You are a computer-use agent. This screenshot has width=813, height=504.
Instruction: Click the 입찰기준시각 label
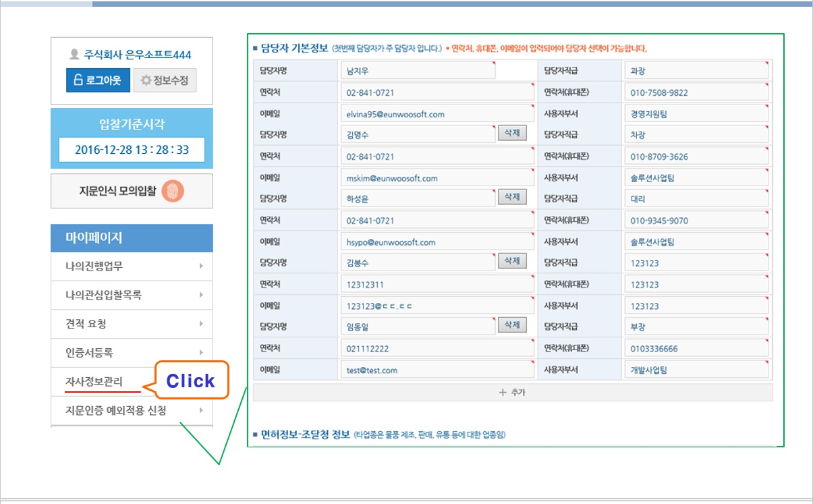[x=132, y=124]
